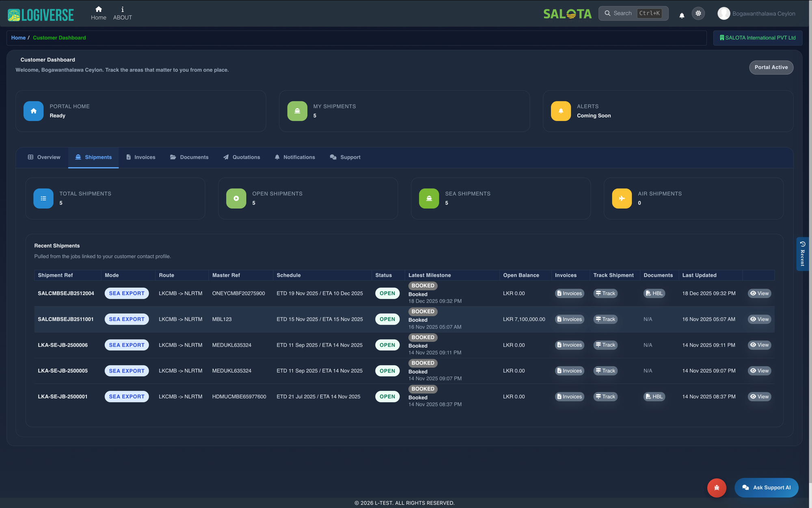Click the SALOTA International PVT Ltd button
The height and width of the screenshot is (508, 812).
point(758,38)
